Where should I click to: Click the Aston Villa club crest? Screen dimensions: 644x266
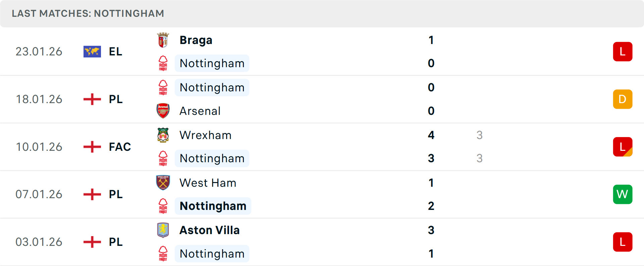tap(163, 230)
